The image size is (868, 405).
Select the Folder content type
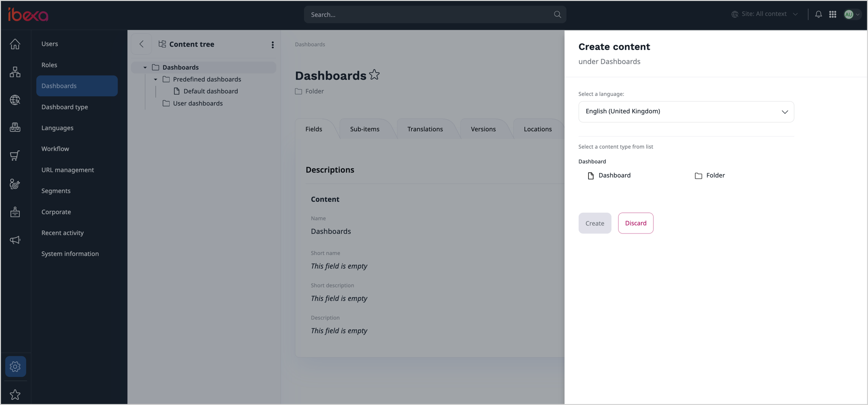[x=715, y=176]
